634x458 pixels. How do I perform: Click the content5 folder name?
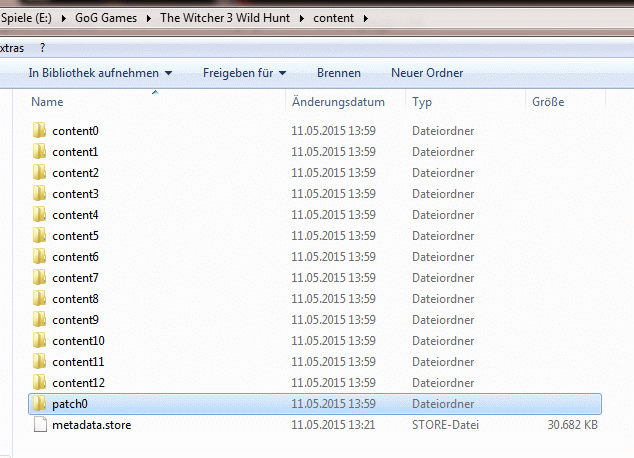[x=75, y=236]
